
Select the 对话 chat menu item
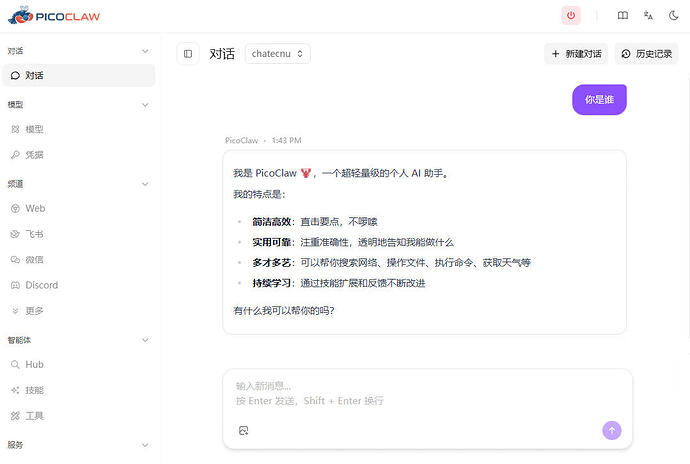point(79,75)
